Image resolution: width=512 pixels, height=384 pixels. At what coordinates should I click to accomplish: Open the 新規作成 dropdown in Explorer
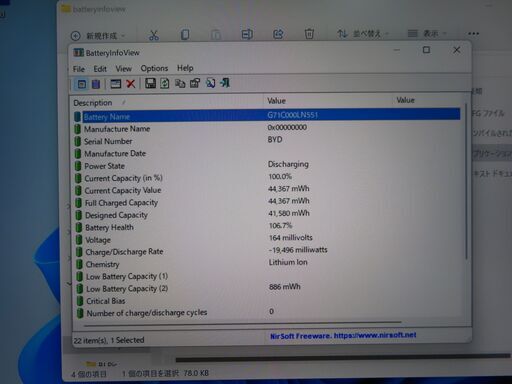coord(98,36)
